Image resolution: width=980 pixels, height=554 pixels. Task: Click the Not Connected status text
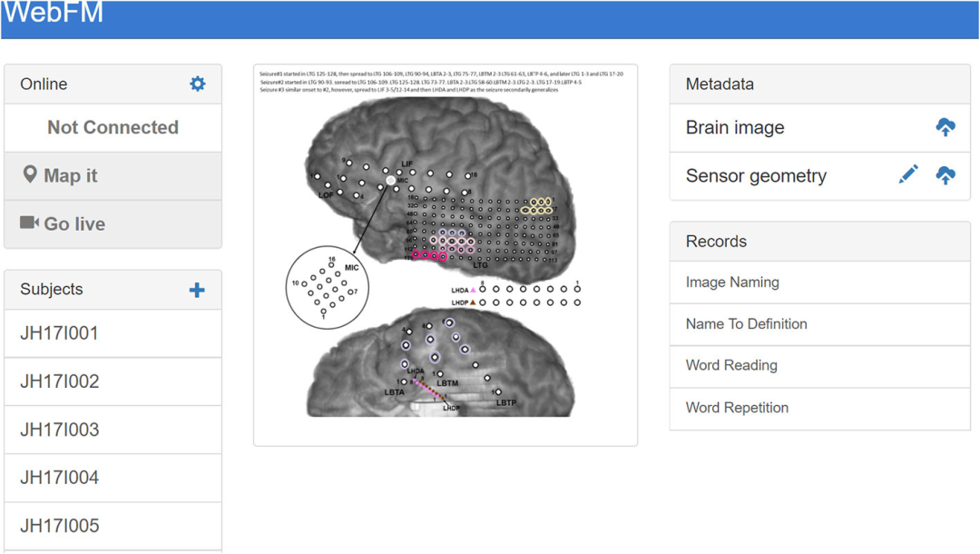click(x=113, y=127)
